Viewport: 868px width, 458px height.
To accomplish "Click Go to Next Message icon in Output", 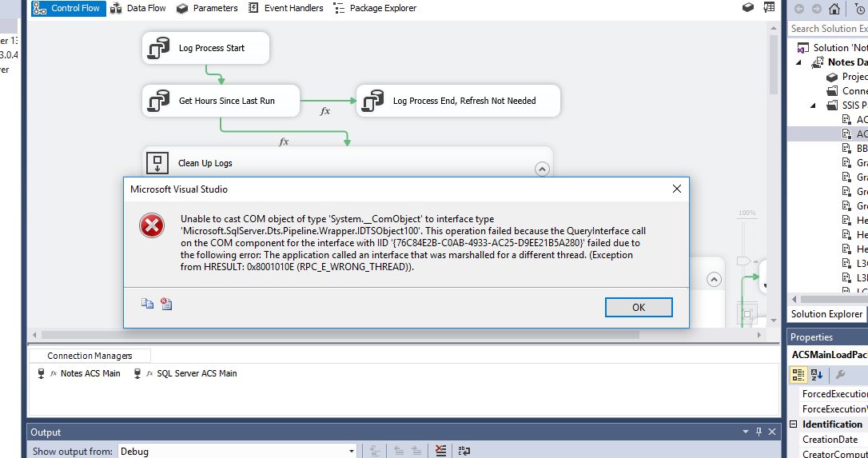I will click(416, 451).
